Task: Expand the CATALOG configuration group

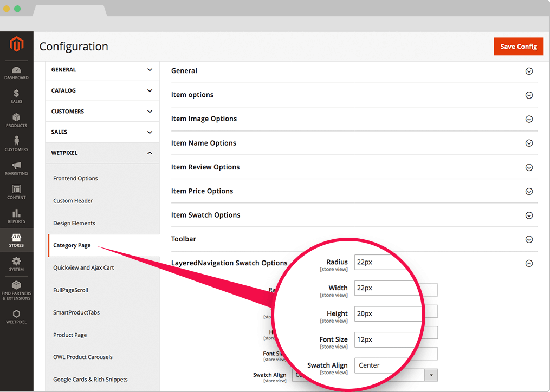Action: [150, 91]
